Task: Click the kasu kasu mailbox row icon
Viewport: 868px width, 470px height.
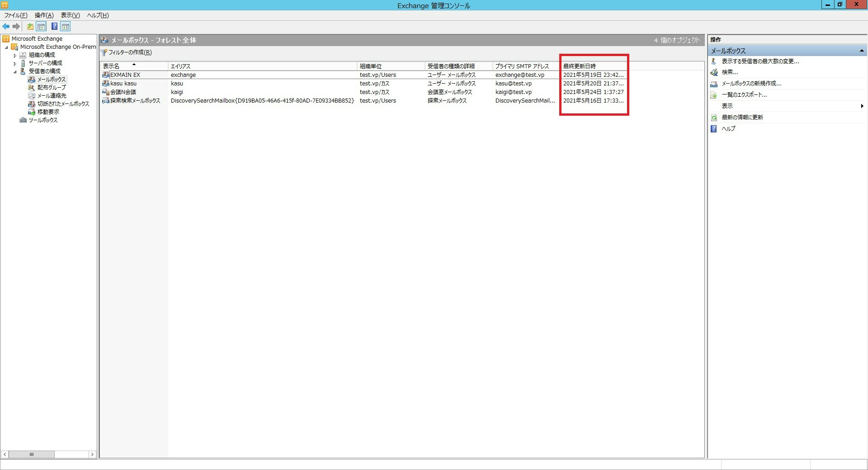Action: (106, 84)
